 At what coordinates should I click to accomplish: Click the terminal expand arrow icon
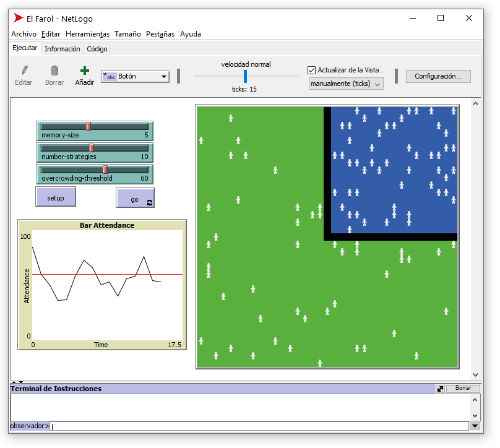click(440, 389)
